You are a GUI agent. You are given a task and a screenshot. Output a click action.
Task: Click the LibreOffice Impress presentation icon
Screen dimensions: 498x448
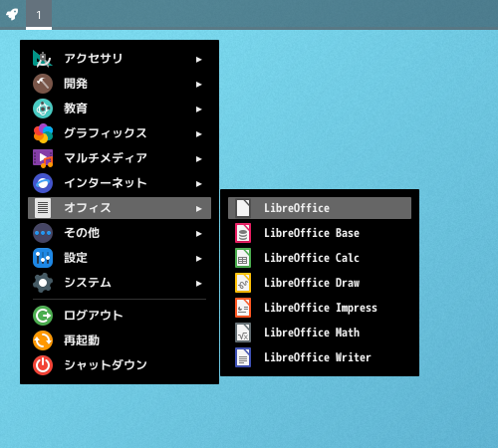pos(243,308)
